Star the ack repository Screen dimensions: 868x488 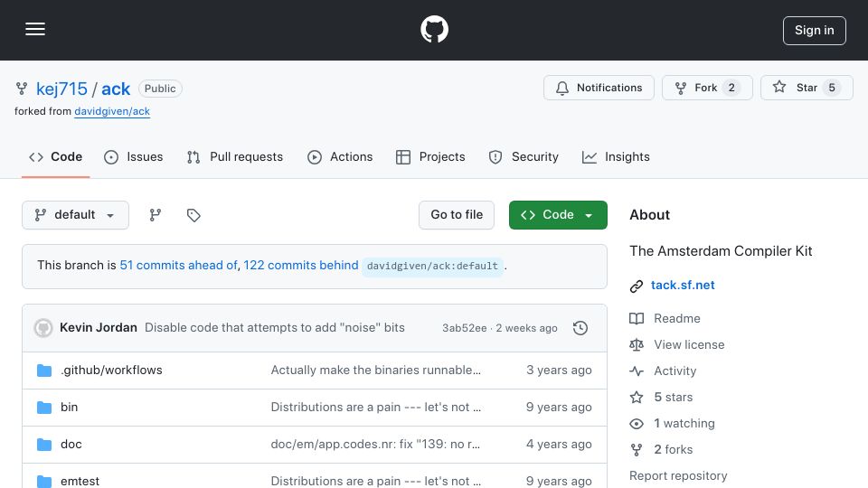[807, 88]
